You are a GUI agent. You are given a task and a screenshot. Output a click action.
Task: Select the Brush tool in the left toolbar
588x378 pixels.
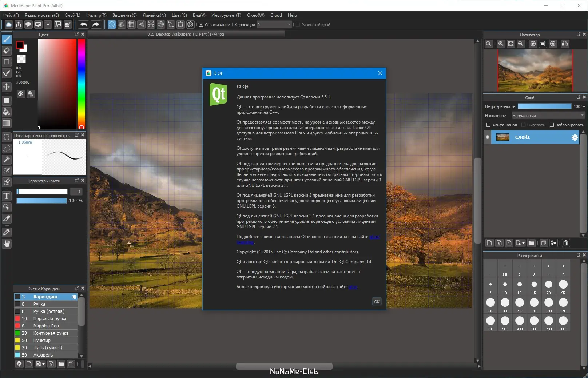[7, 39]
